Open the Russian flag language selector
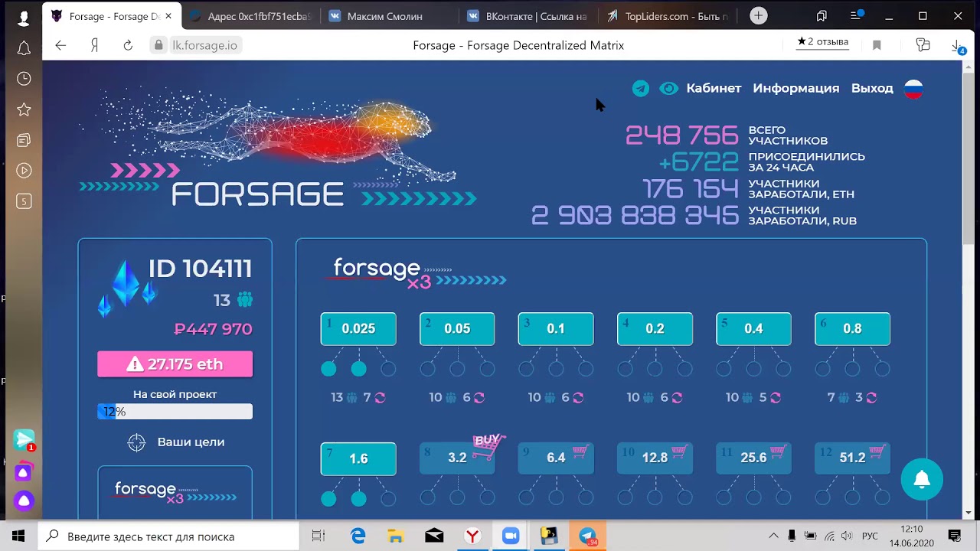Screen dimensions: 980x551 tap(913, 90)
